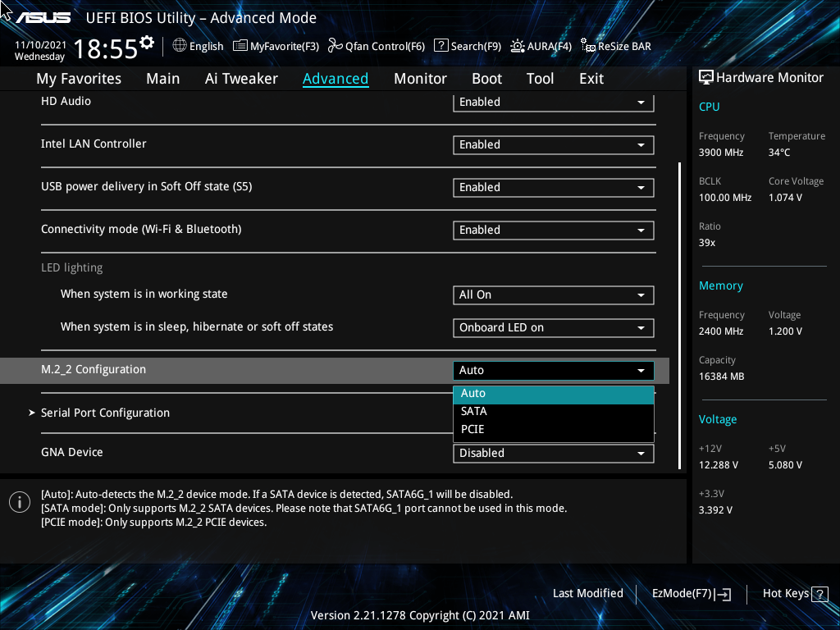Image resolution: width=840 pixels, height=630 pixels.
Task: Click Hot Keys label
Action: (785, 594)
